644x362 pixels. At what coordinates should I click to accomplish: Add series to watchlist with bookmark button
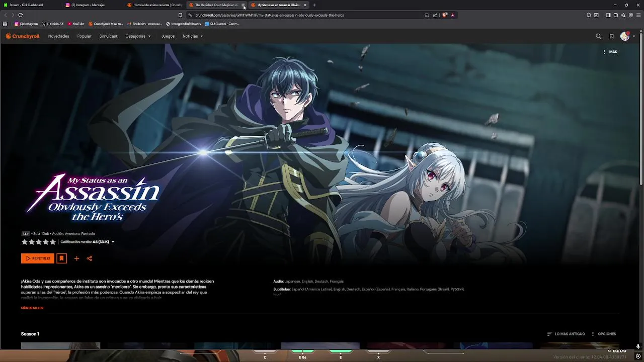pyautogui.click(x=61, y=258)
